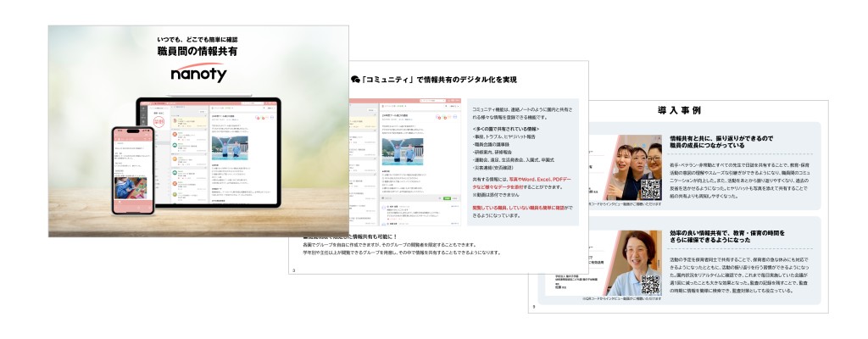Click the bullet 運動会、遠足、生活発表会、入園式、卒園式
The width and height of the screenshot is (868, 339).
click(x=513, y=159)
